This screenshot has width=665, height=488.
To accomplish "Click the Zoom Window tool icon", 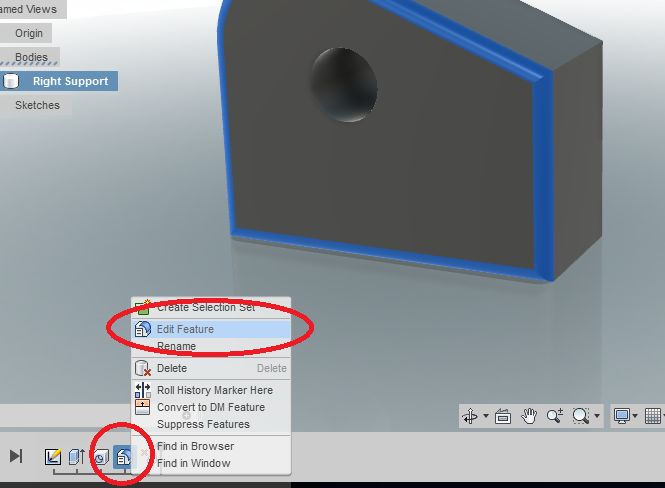I will [x=581, y=416].
